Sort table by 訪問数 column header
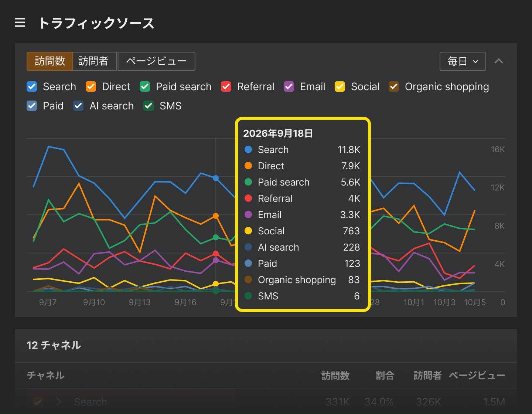The width and height of the screenshot is (532, 414). click(x=335, y=376)
